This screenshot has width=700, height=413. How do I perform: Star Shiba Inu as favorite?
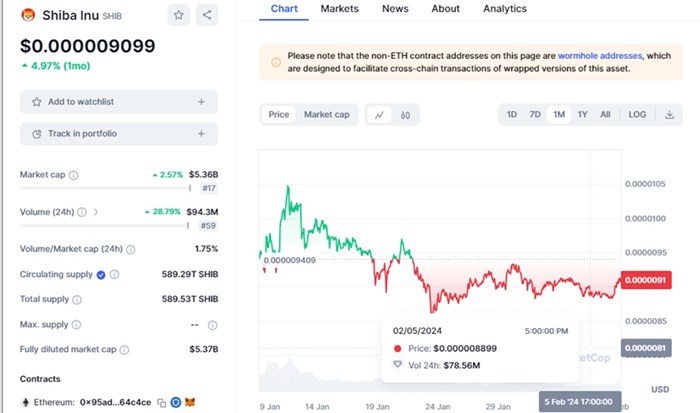coord(178,15)
